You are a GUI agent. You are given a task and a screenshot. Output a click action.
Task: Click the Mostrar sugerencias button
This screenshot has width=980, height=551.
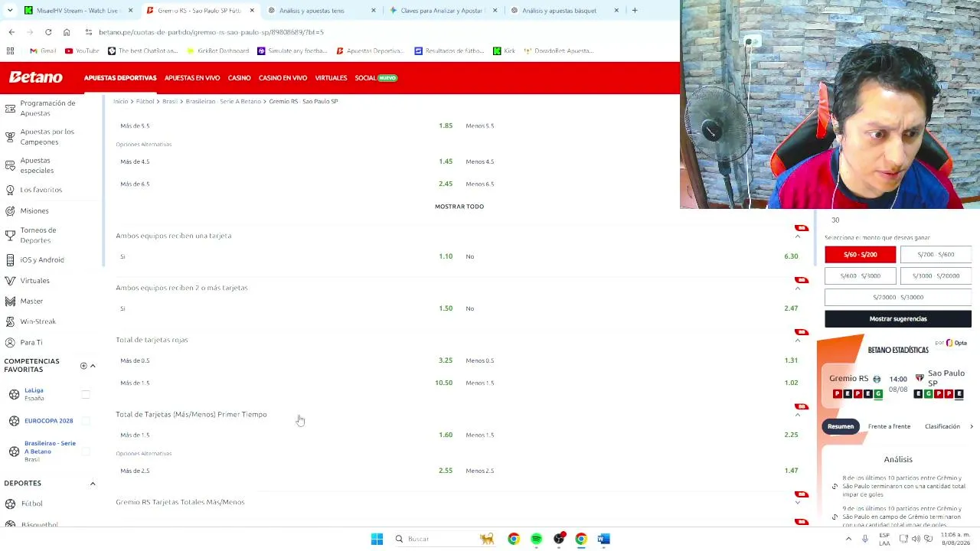(x=898, y=318)
